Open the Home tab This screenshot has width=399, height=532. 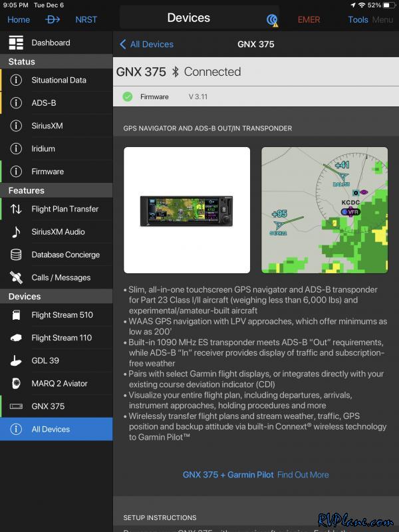(x=19, y=20)
